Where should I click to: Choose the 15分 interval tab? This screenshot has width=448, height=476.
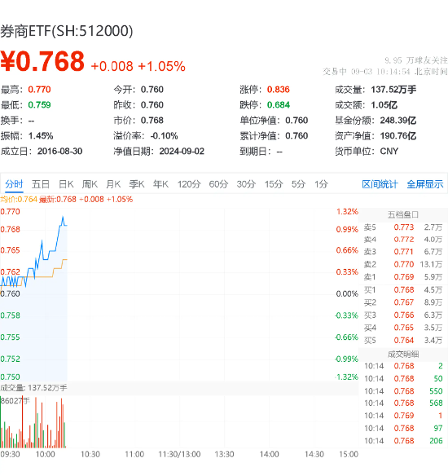[274, 184]
